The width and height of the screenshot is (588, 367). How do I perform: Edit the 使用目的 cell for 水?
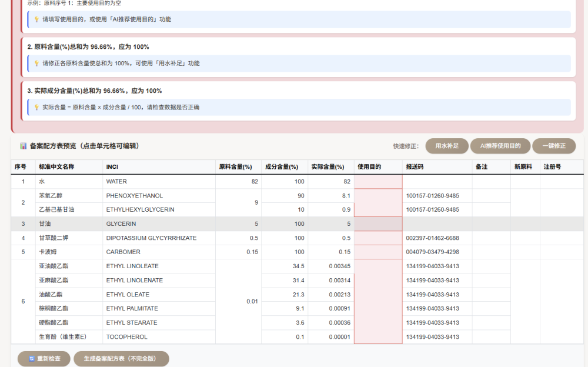pyautogui.click(x=377, y=181)
